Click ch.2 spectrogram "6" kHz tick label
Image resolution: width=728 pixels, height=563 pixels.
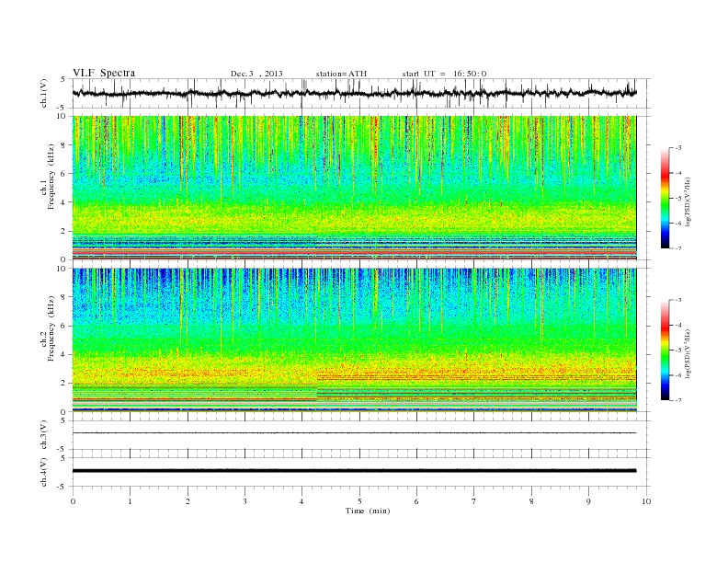pyautogui.click(x=64, y=326)
